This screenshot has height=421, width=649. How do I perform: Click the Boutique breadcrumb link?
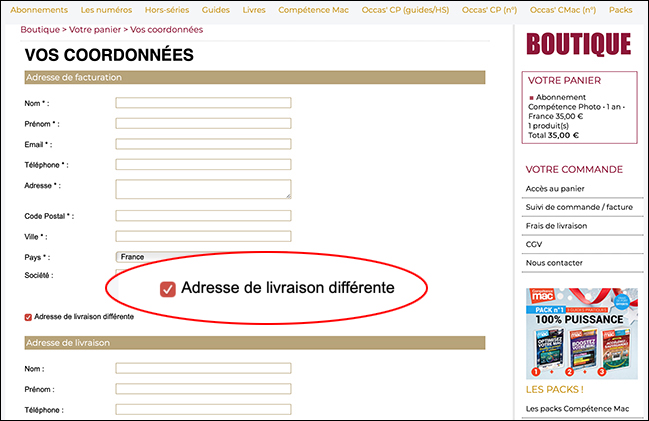point(41,30)
